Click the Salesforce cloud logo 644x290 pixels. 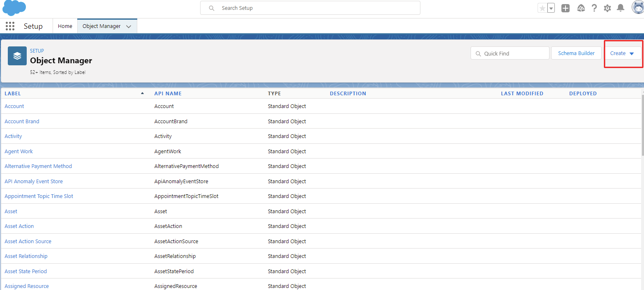tap(14, 8)
